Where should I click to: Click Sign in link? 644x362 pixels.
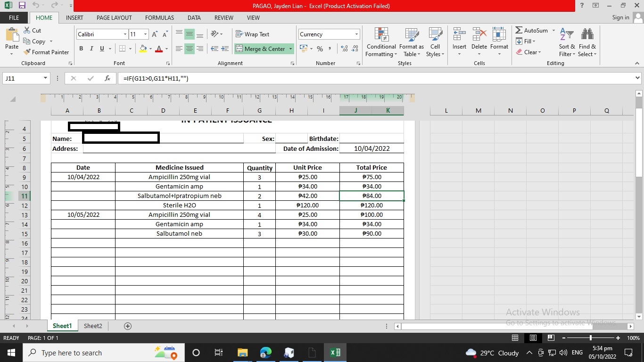[x=620, y=17]
